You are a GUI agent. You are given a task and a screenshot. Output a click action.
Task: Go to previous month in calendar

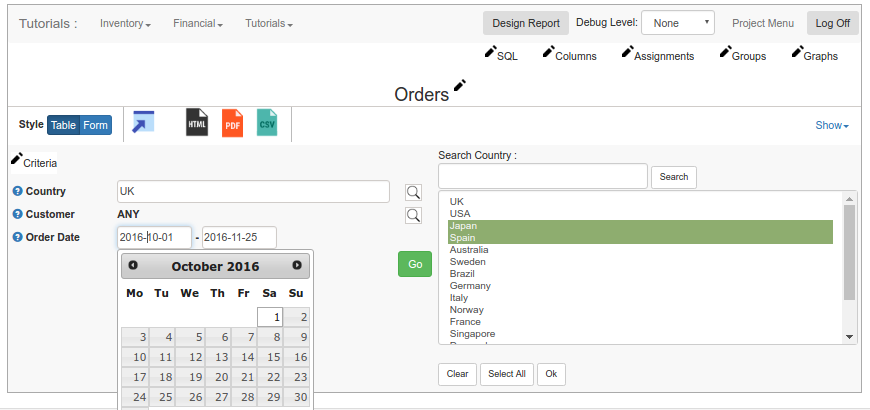tap(133, 266)
